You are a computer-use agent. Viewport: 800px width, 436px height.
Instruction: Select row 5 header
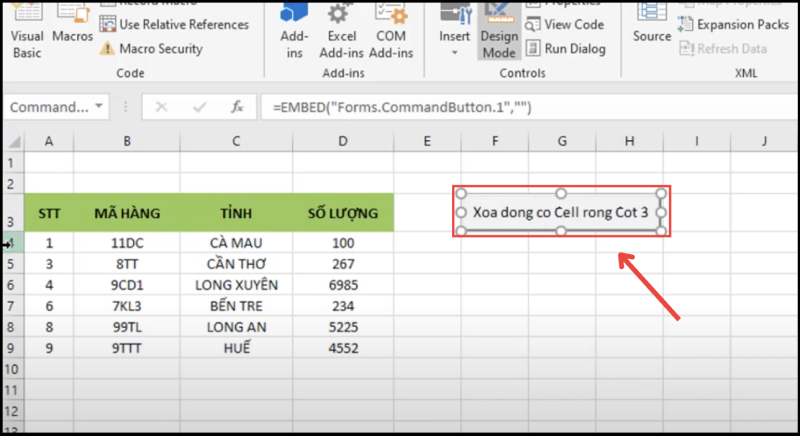point(13,264)
